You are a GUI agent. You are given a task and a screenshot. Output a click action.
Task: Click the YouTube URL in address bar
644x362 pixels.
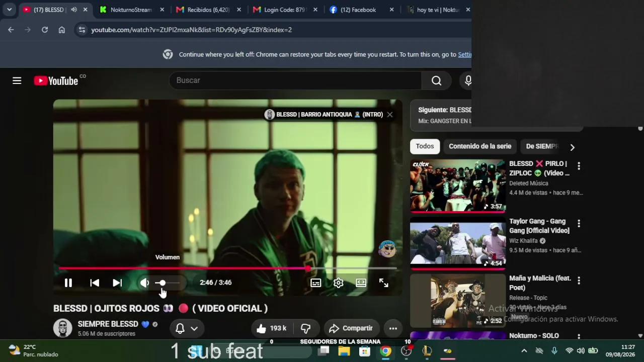pyautogui.click(x=192, y=30)
